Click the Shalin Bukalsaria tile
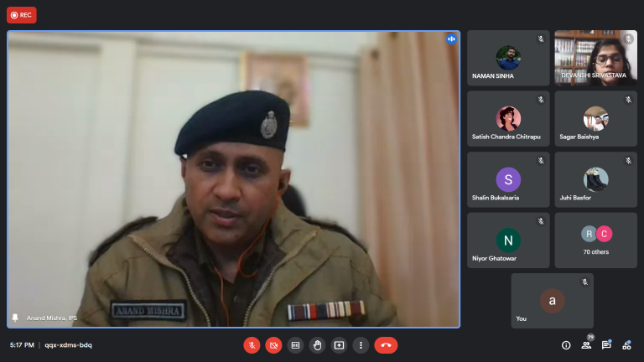Viewport: 644px width, 362px height. 508,179
